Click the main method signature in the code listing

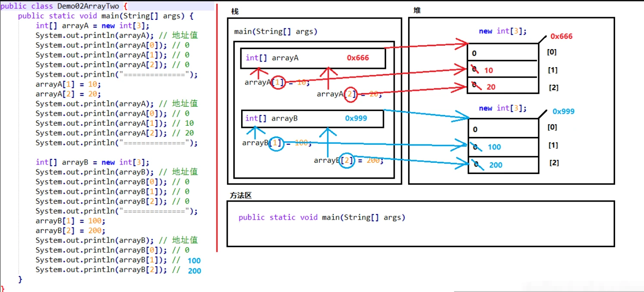[x=106, y=16]
